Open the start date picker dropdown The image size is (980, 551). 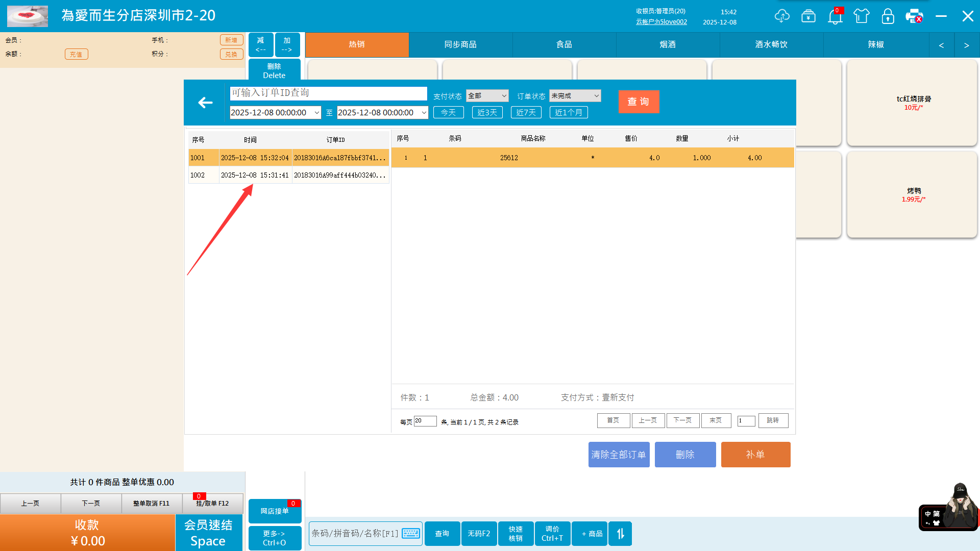pos(316,113)
